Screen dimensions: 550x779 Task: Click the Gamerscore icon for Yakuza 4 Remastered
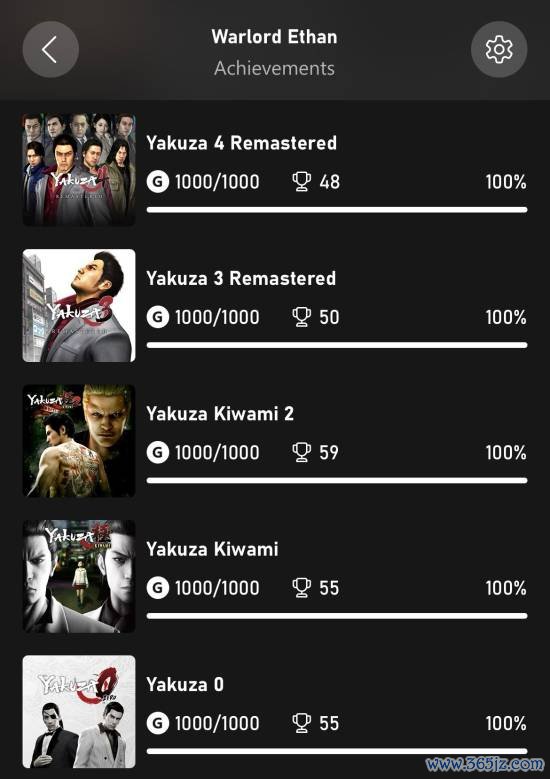[157, 182]
